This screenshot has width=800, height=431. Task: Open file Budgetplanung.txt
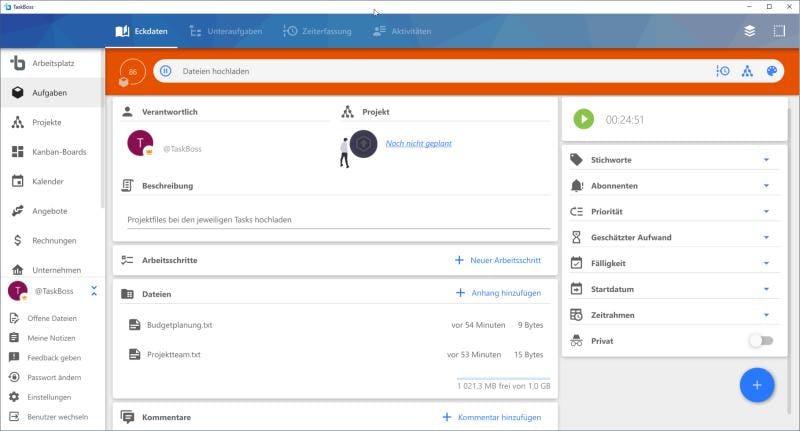pyautogui.click(x=180, y=325)
